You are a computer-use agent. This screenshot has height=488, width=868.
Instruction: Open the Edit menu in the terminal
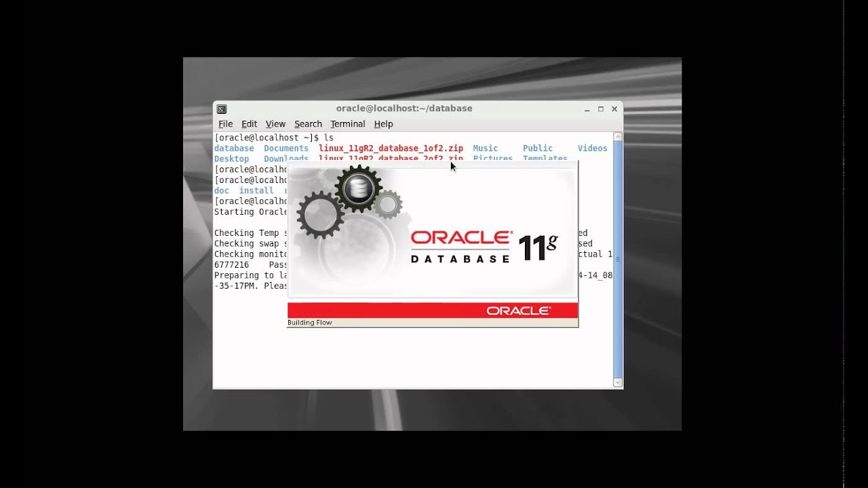[x=249, y=124]
